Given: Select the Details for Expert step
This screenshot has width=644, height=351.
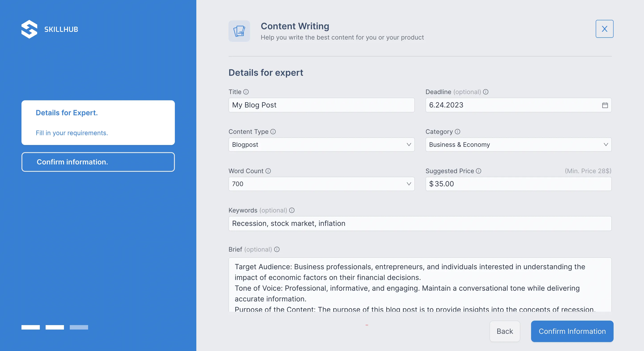Looking at the screenshot, I should [x=98, y=122].
